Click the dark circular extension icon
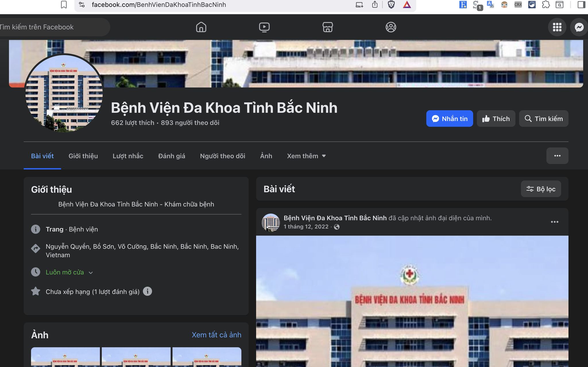The image size is (588, 367). click(x=532, y=5)
